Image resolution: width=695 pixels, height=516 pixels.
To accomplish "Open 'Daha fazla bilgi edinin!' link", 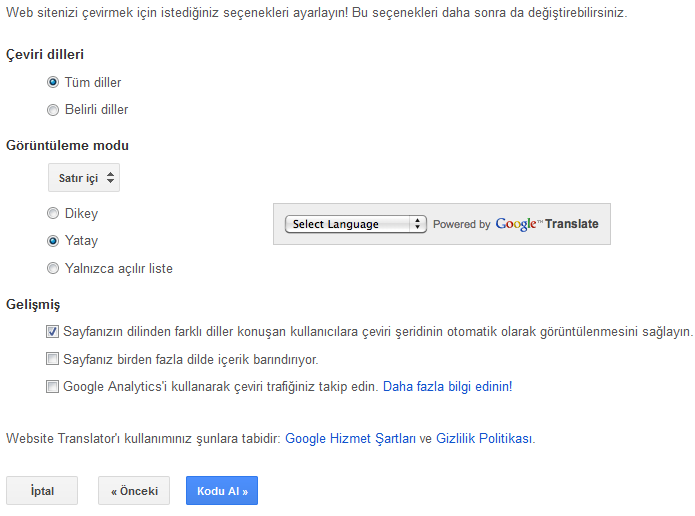I will 447,386.
